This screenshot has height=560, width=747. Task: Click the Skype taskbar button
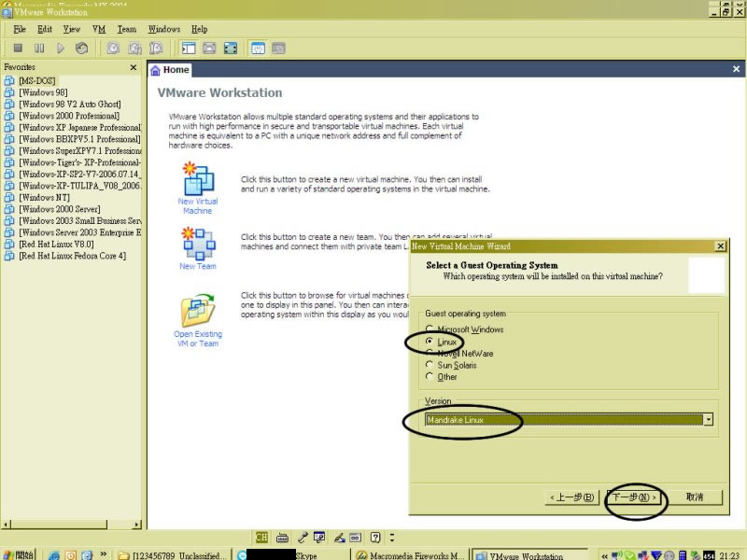[x=290, y=555]
